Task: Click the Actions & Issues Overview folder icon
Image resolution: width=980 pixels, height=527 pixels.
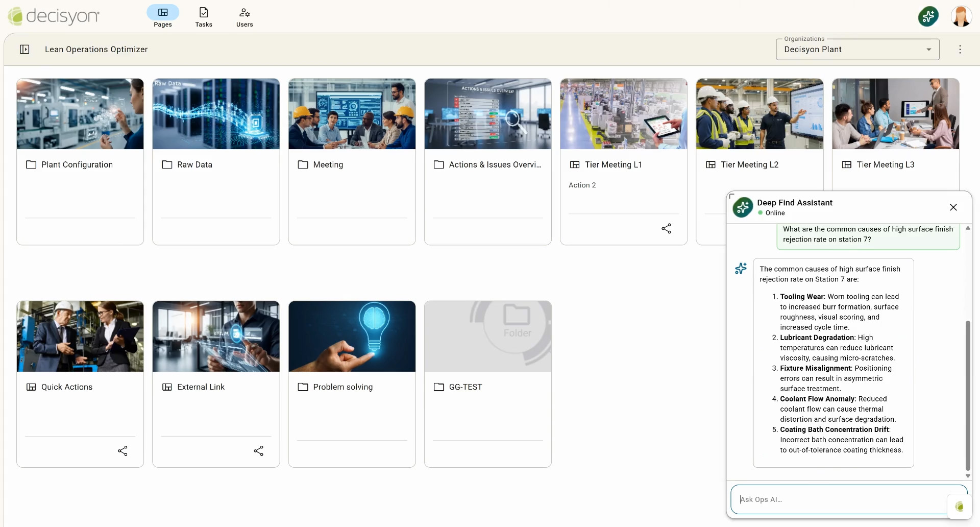Action: point(438,164)
